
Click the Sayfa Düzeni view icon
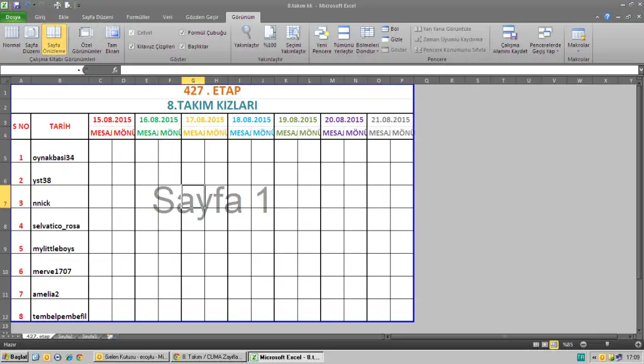(31, 38)
